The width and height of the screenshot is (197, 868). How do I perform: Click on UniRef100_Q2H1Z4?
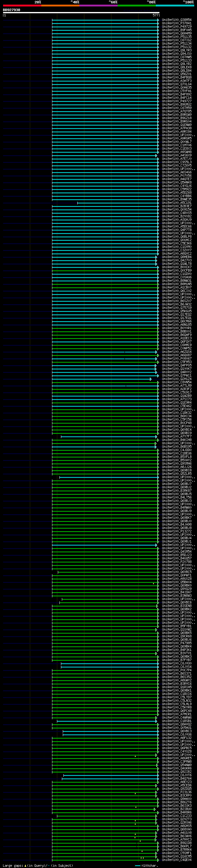click(177, 379)
